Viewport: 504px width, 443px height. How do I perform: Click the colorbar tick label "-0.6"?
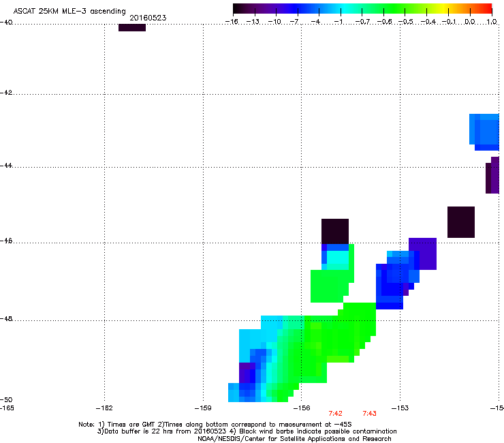(x=384, y=22)
